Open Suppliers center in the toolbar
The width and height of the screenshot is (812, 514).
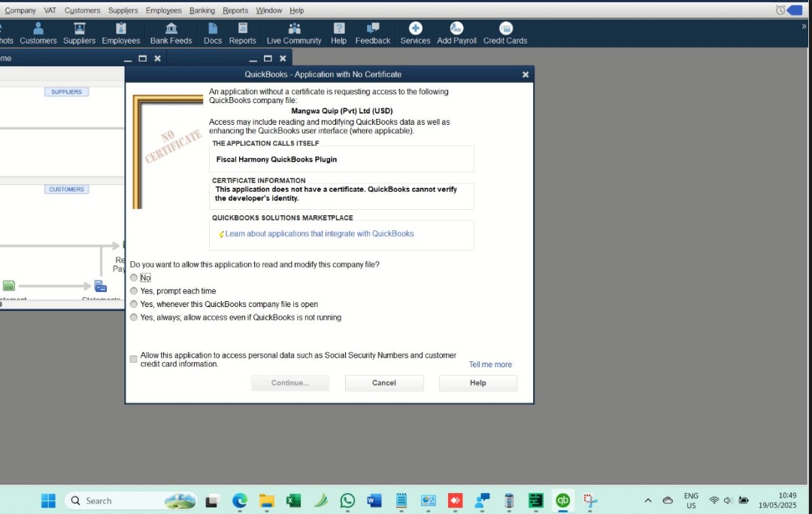(x=79, y=34)
